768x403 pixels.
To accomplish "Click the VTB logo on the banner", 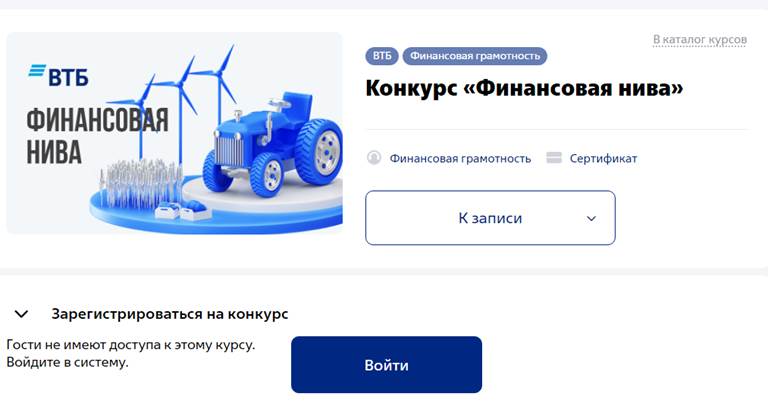I will 59,75.
